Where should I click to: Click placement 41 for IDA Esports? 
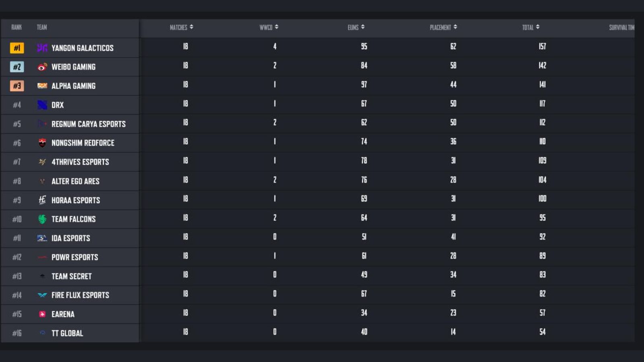point(453,237)
